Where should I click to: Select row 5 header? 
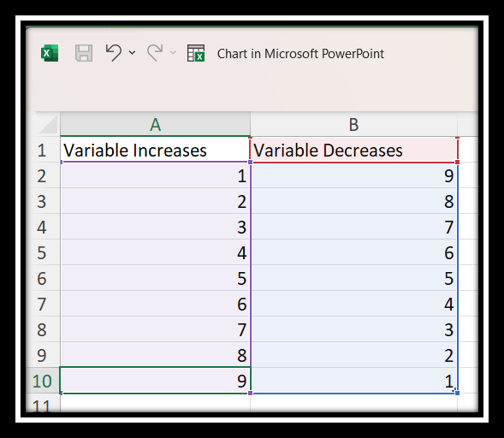pyautogui.click(x=42, y=252)
